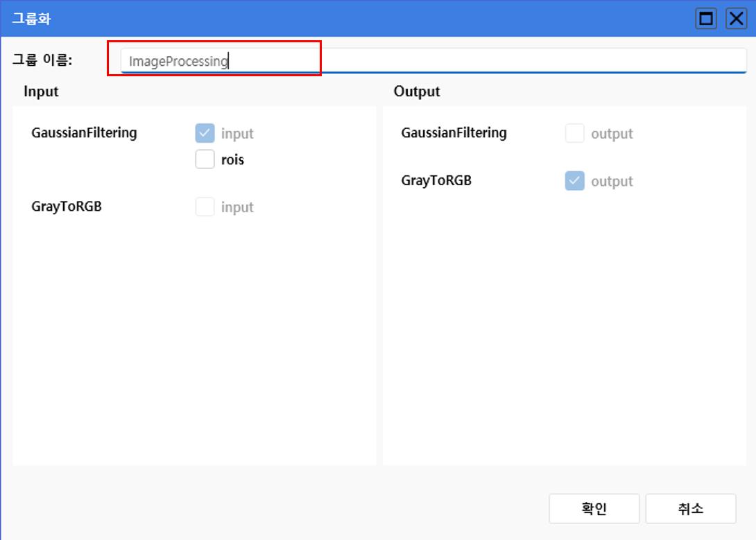The height and width of the screenshot is (540, 756).
Task: Click the 그룹 이름 label
Action: point(42,60)
